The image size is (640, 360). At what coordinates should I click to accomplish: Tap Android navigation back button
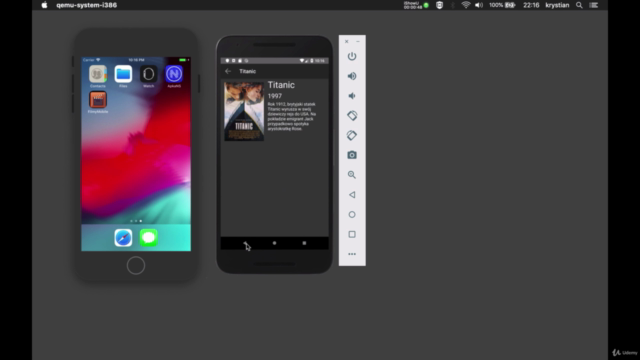(245, 243)
